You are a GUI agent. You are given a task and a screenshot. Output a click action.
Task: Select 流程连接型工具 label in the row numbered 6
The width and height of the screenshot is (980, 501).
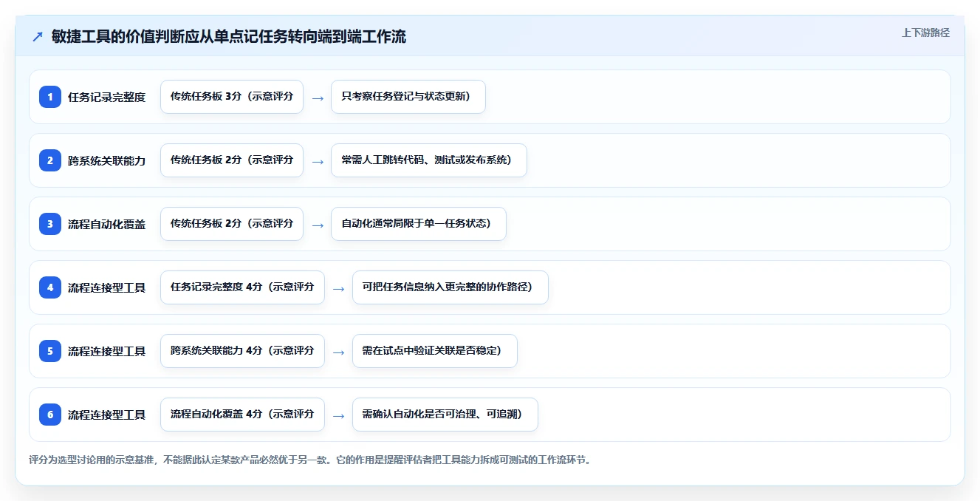(106, 415)
